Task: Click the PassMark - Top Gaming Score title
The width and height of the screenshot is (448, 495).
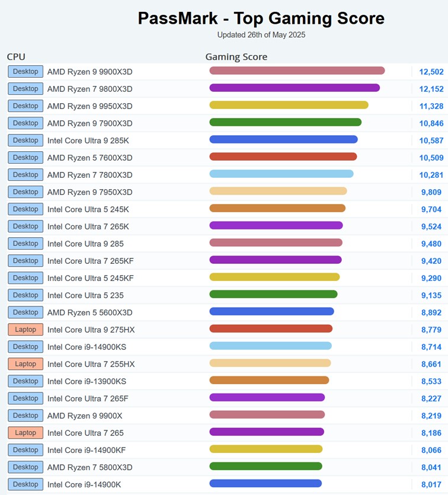Action: pyautogui.click(x=261, y=18)
